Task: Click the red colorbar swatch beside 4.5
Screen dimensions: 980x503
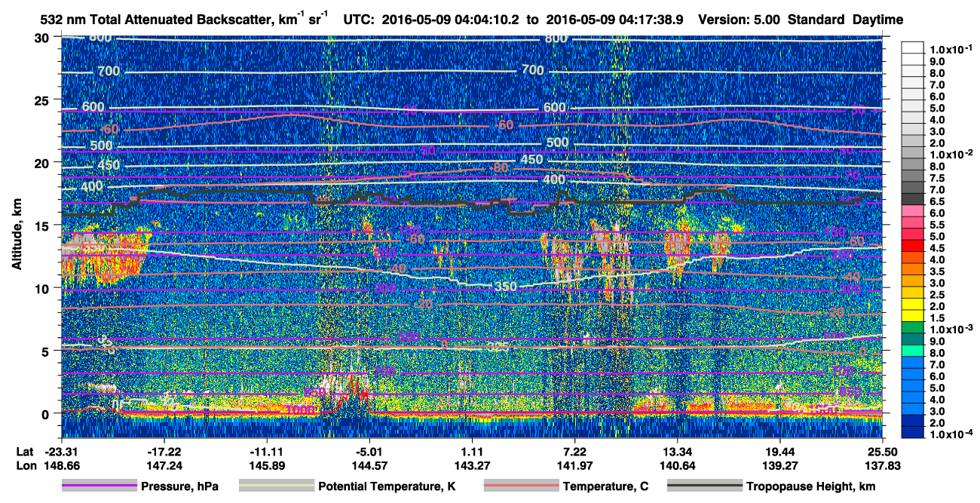Action: pyautogui.click(x=912, y=246)
